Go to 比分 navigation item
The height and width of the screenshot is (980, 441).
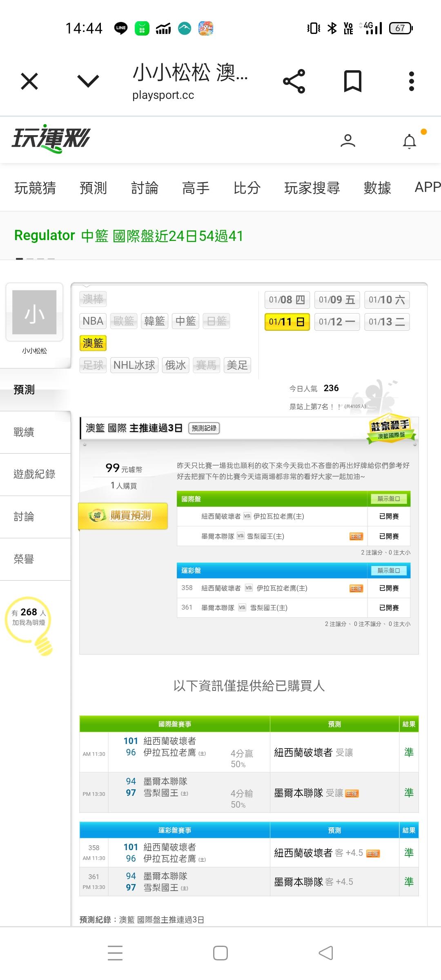[247, 188]
